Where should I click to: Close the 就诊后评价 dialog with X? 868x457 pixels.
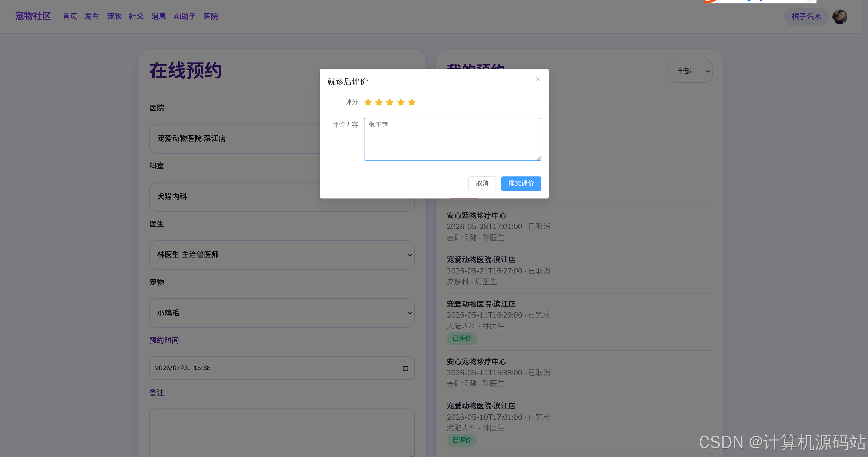pos(538,79)
